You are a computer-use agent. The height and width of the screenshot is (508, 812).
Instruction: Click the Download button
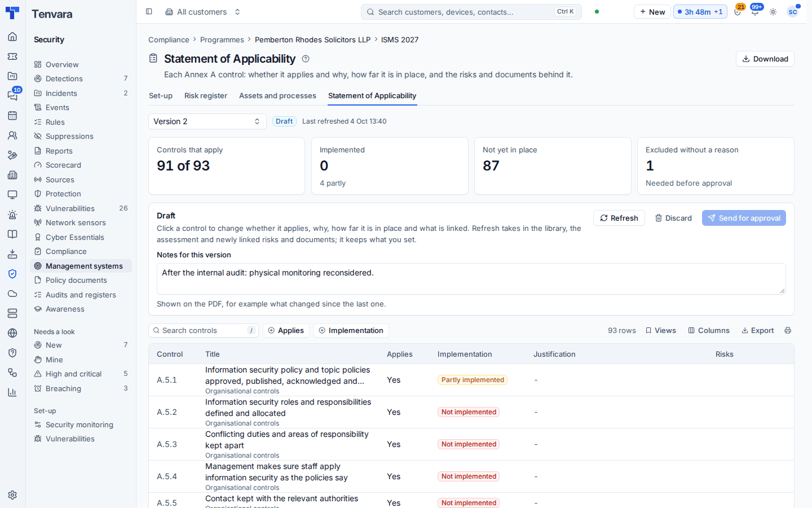[x=765, y=59]
